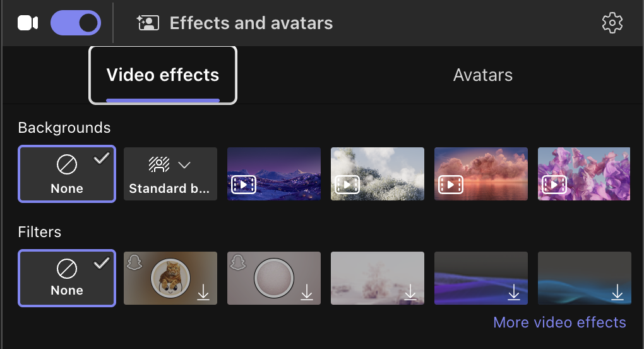This screenshot has width=644, height=349.
Task: Turn off the camera toggle switch
Action: [x=76, y=23]
